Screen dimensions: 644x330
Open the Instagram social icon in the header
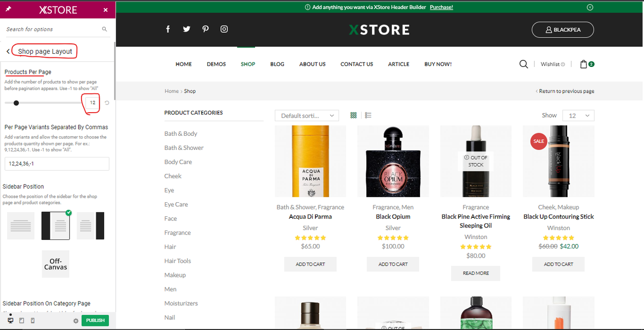224,29
